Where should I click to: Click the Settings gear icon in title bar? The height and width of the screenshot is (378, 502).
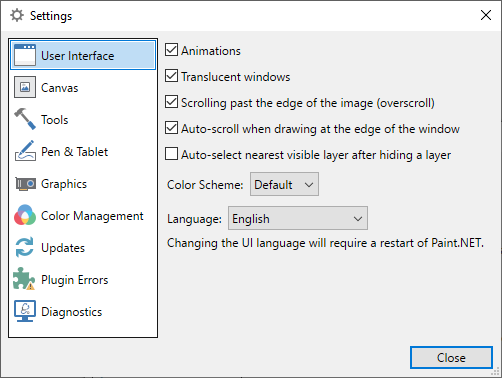tap(17, 15)
